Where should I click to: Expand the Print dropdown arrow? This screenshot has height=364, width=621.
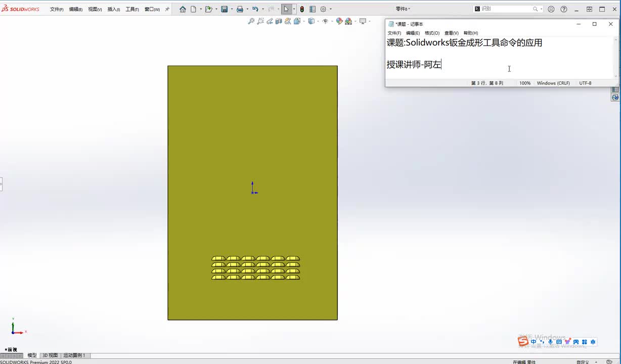pyautogui.click(x=248, y=9)
